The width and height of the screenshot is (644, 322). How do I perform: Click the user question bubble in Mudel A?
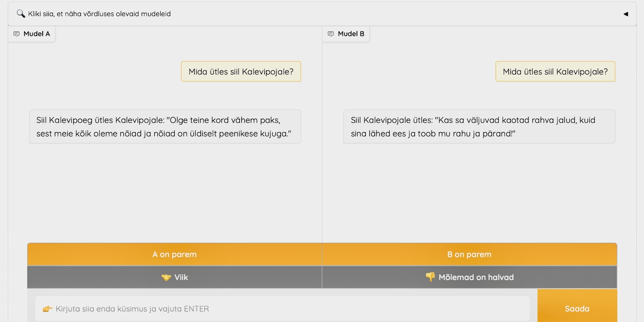[x=241, y=72]
